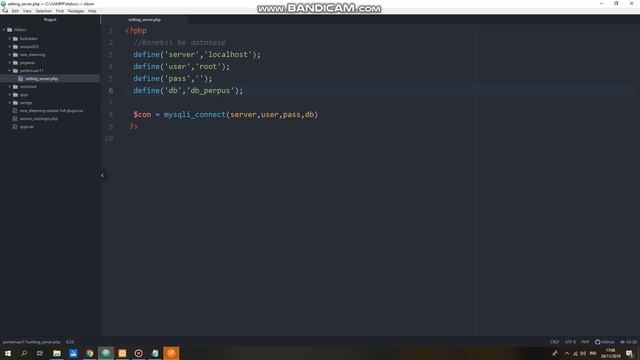This screenshot has height=360, width=640.
Task: Click the cursor position 6:28 indicator
Action: (x=70, y=342)
